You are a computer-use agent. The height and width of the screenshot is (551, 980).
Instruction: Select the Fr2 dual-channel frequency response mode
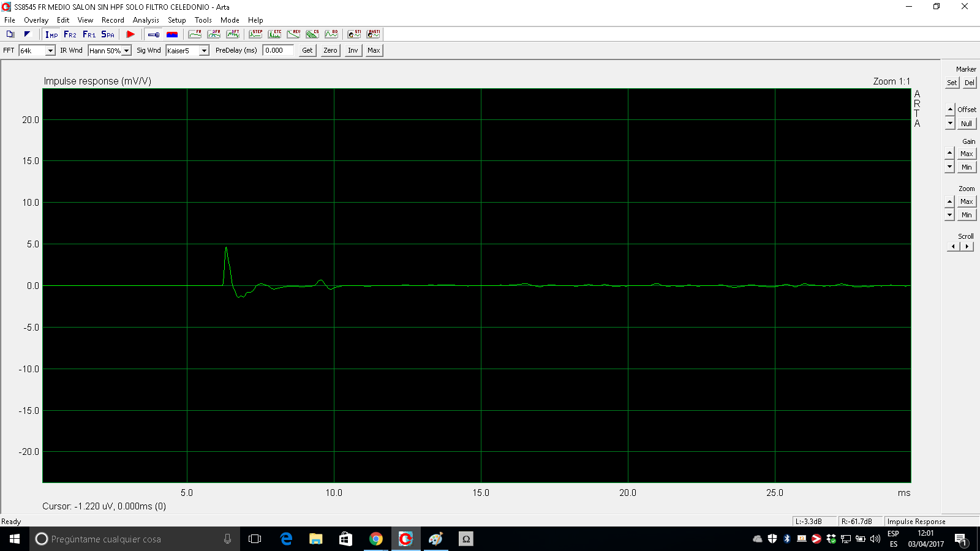coord(70,34)
